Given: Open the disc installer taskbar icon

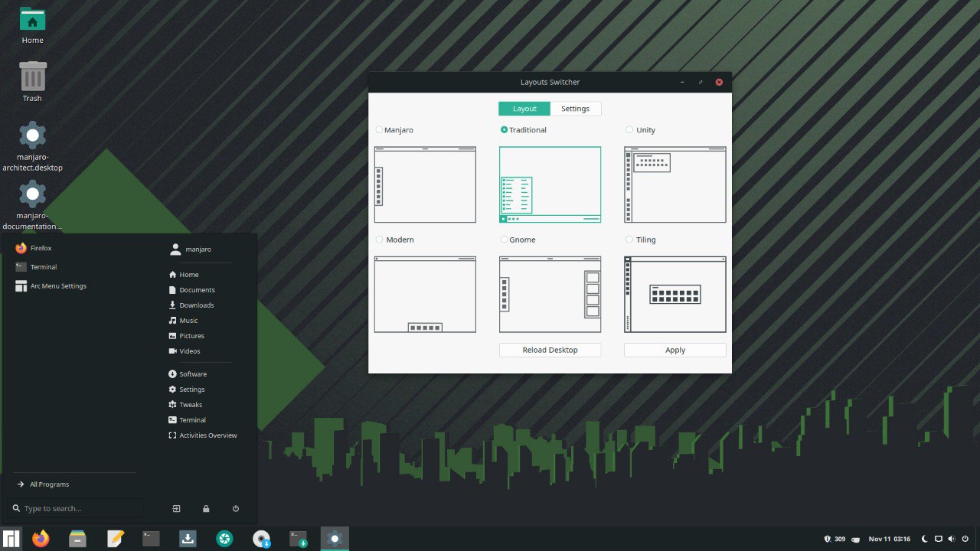Looking at the screenshot, I should tap(262, 539).
